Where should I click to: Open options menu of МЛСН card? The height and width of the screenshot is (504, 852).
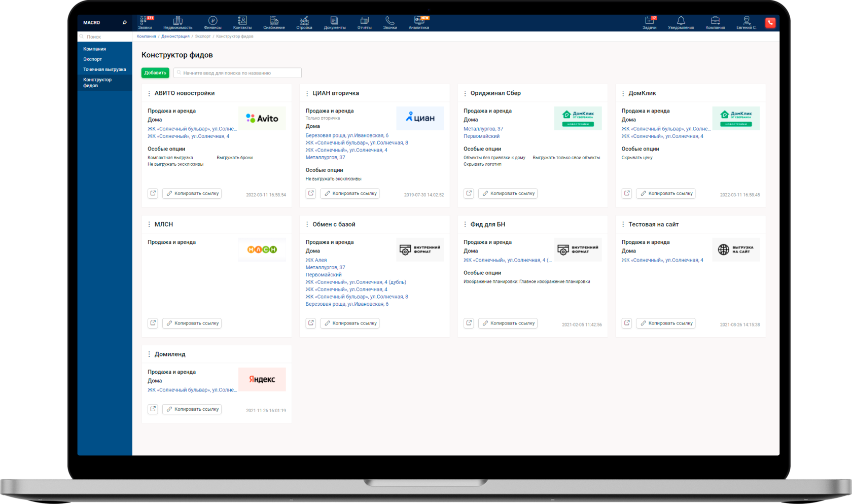[149, 224]
